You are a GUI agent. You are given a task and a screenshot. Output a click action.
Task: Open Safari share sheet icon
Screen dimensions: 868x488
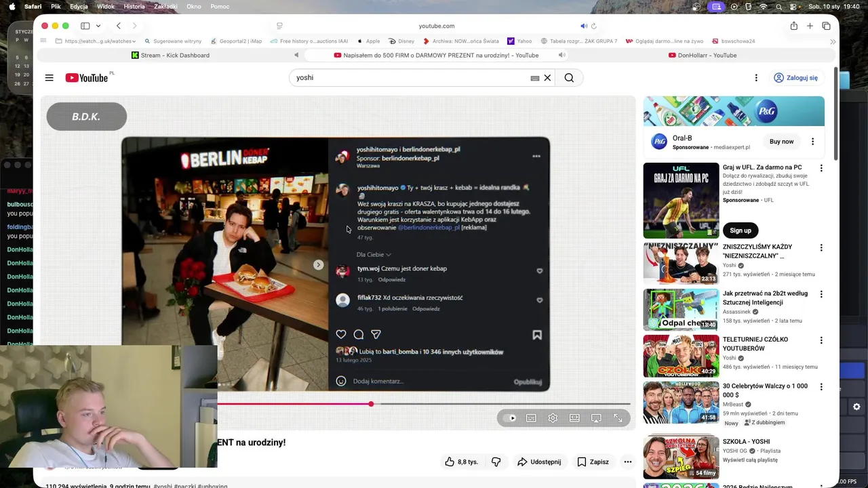click(x=793, y=26)
